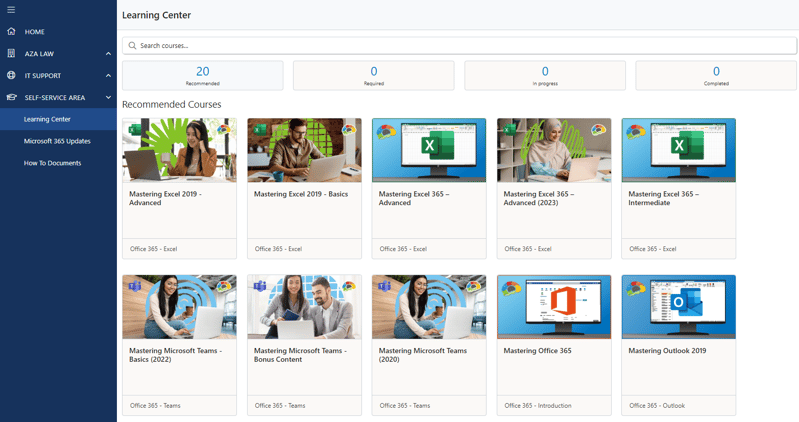Screen dimensions: 799x422
Task: Open Microsoft 365 Updates page
Action: [58, 141]
